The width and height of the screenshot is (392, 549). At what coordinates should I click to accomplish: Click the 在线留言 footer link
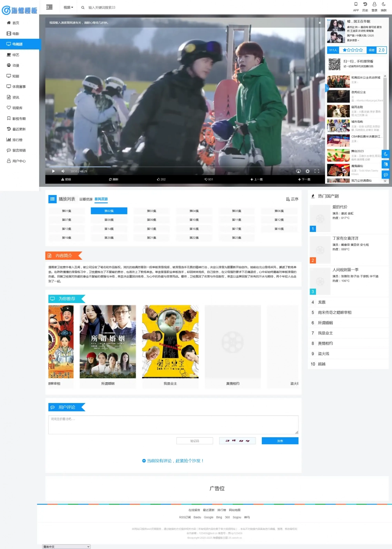[194, 510]
